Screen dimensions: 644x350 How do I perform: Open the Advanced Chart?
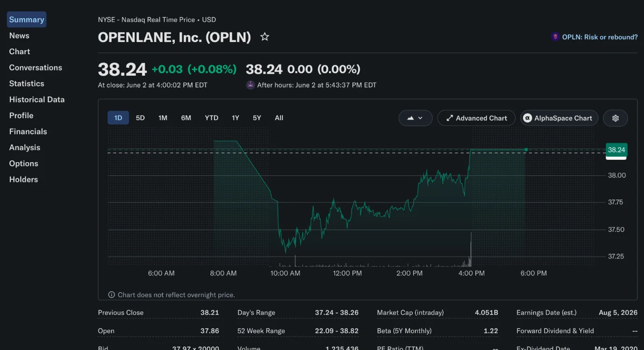[476, 118]
